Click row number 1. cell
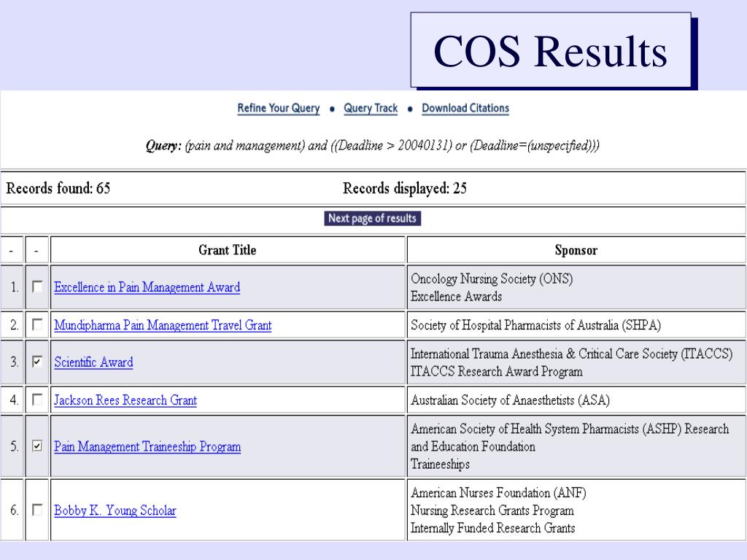Viewport: 747px width, 560px height. (12, 287)
